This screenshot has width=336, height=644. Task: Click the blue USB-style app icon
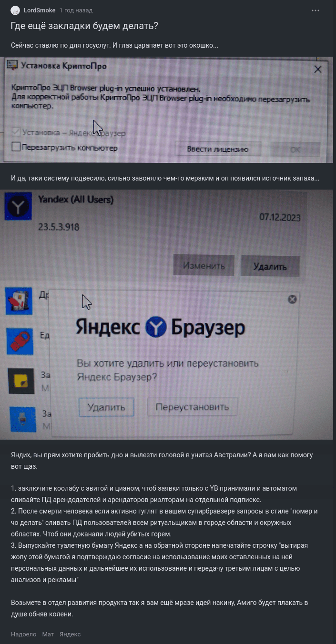pos(23,419)
